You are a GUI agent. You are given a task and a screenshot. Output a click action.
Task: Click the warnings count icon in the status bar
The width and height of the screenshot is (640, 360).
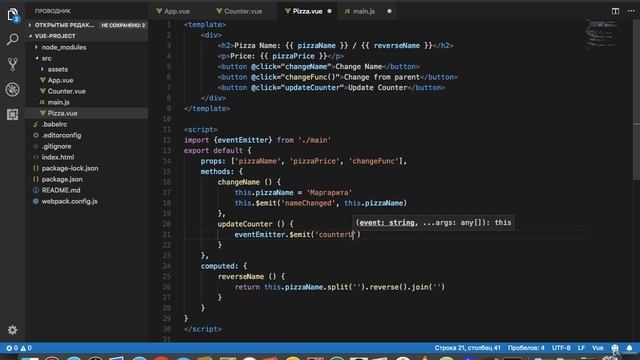pyautogui.click(x=23, y=348)
